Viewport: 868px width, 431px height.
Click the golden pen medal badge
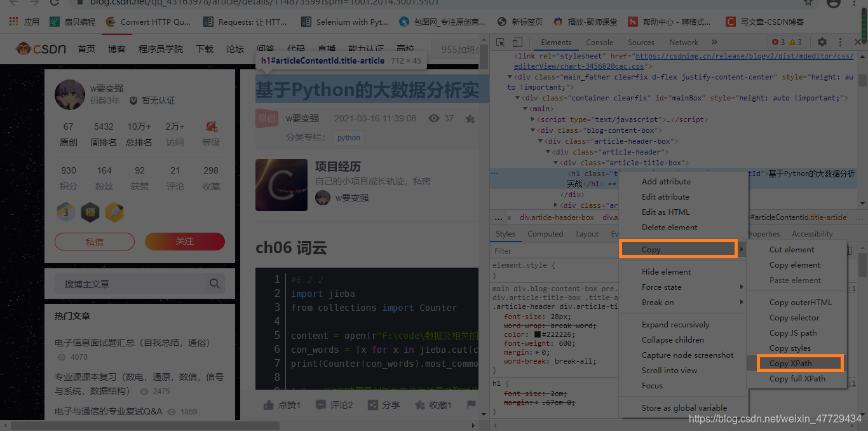(114, 212)
